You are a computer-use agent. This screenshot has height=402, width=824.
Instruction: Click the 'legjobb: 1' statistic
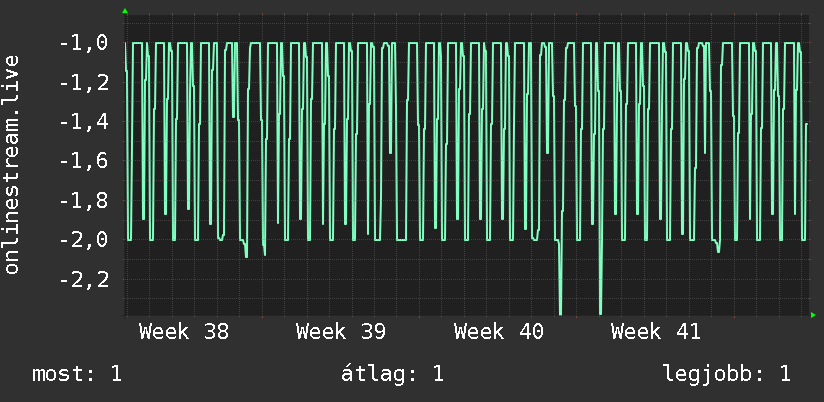pos(727,374)
